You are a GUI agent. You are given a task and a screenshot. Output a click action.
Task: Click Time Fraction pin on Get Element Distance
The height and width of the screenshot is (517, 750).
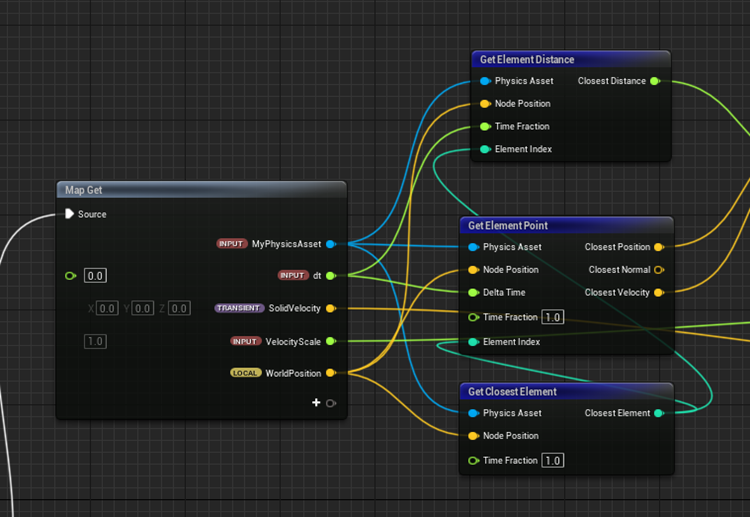(x=485, y=126)
